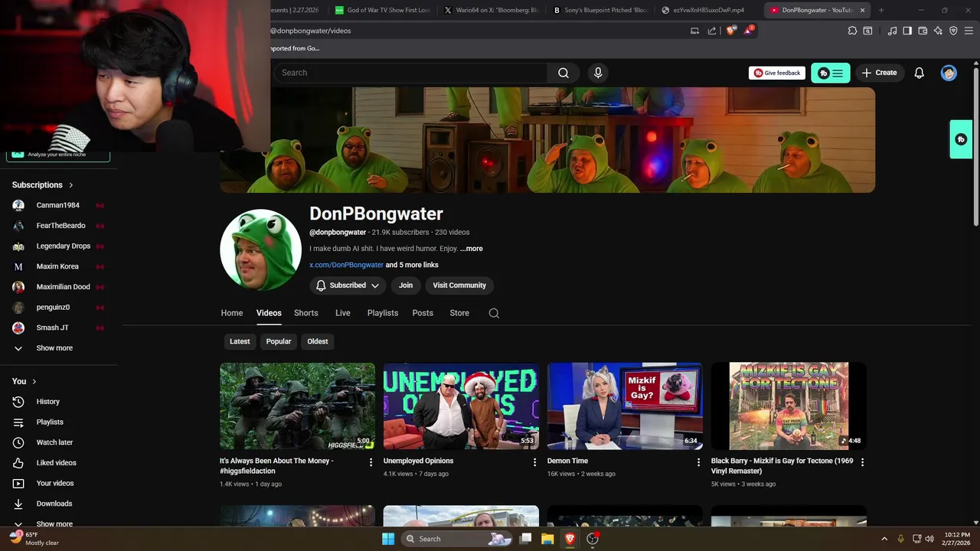Open the new tab plus button
The height and width of the screenshot is (551, 980).
click(881, 10)
